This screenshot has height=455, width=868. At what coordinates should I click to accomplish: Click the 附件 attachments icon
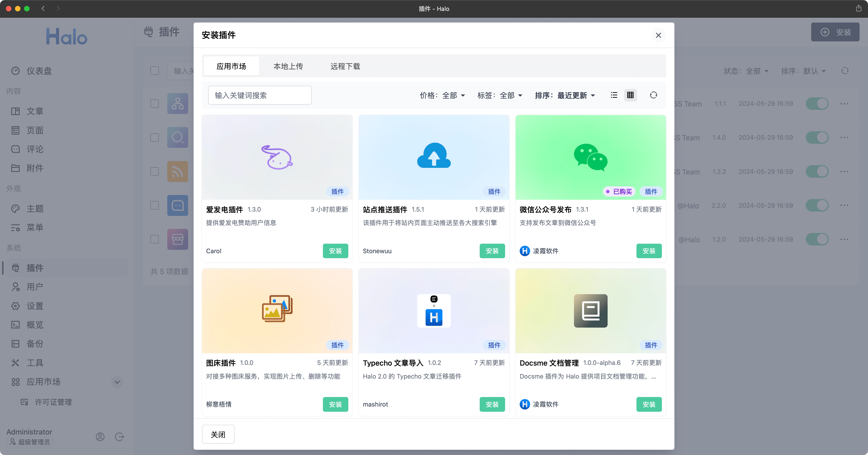[x=15, y=168]
